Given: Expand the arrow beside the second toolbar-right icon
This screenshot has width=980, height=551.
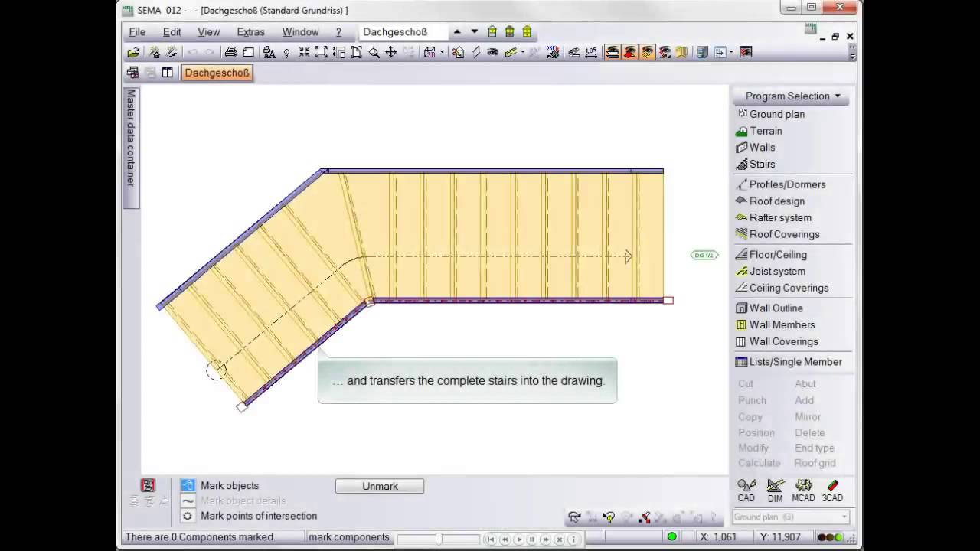Looking at the screenshot, I should 731,53.
